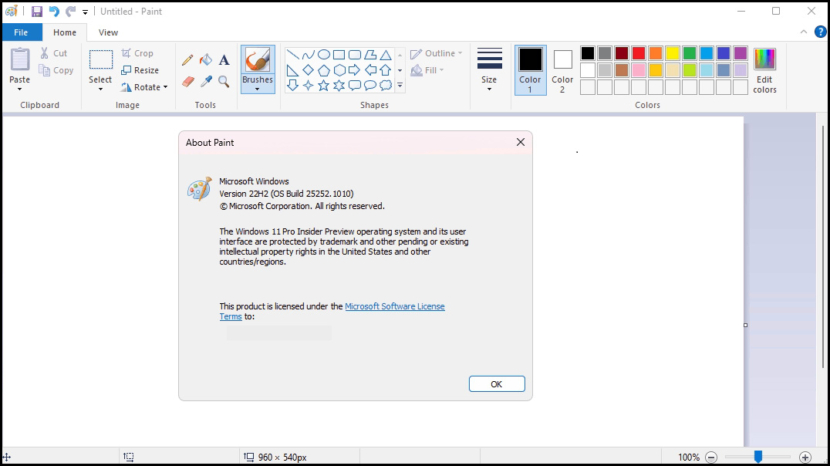830x466 pixels.
Task: Switch to the Home tab
Action: [65, 32]
